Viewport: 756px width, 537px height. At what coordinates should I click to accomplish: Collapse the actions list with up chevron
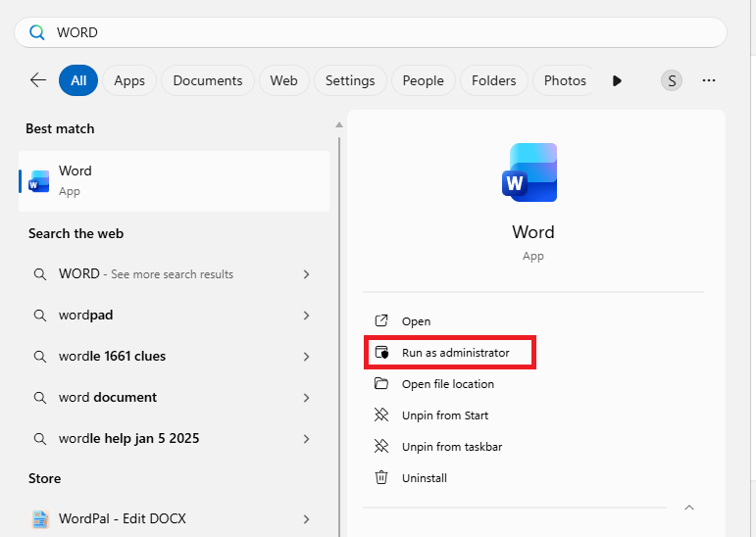(x=689, y=508)
